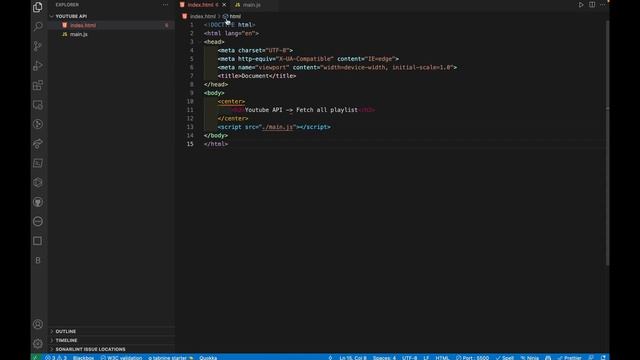Click the meta charset="UTF-8" line

pos(255,50)
